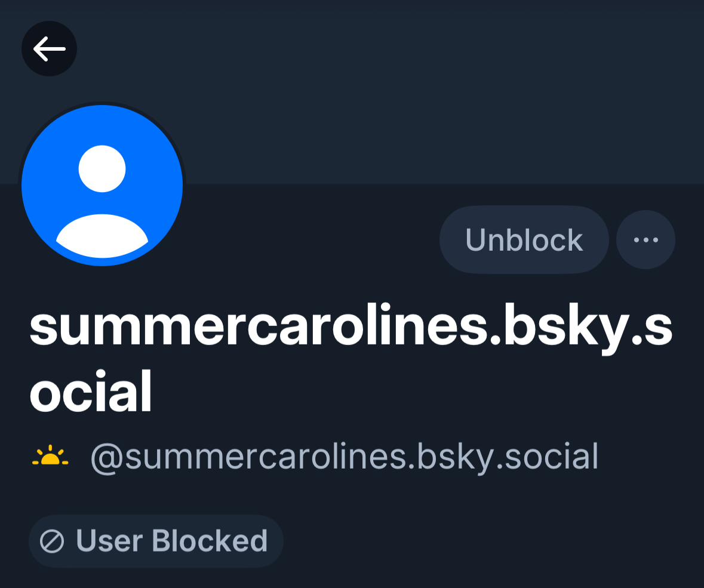This screenshot has width=704, height=588.
Task: Unblock summercarolines.bsky.social
Action: pos(524,240)
